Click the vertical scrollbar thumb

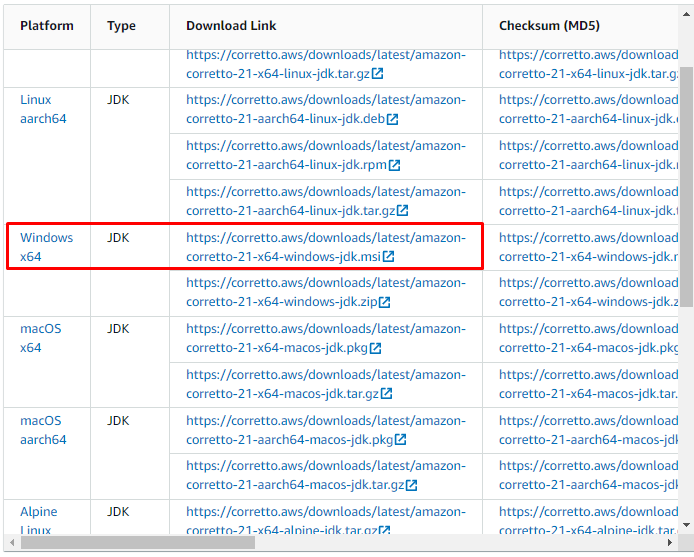686,187
